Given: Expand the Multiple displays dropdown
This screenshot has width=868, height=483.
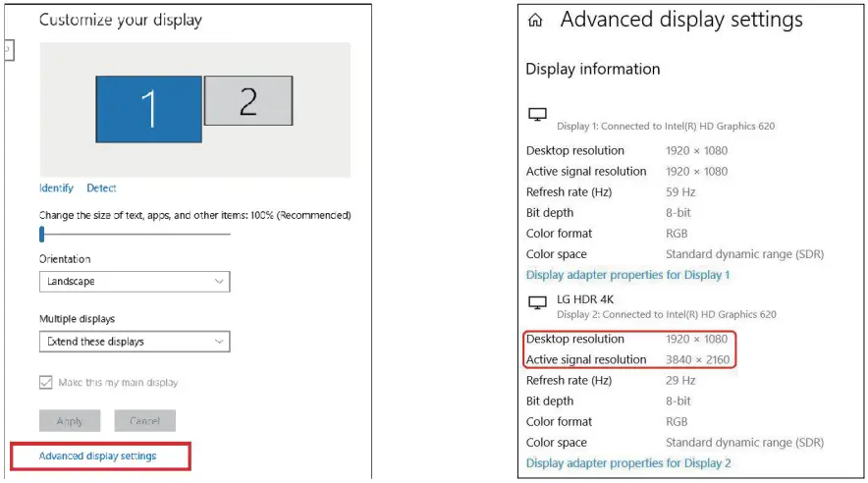Looking at the screenshot, I should click(x=135, y=342).
